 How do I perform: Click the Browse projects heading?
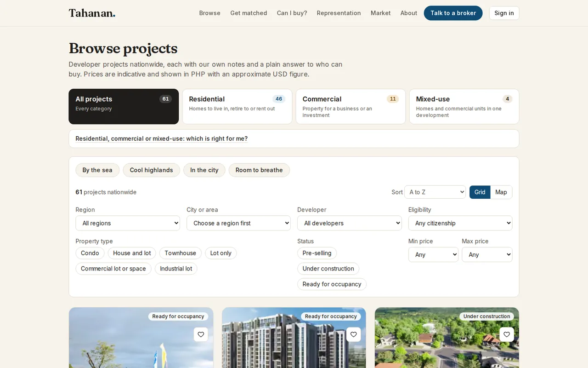point(123,48)
